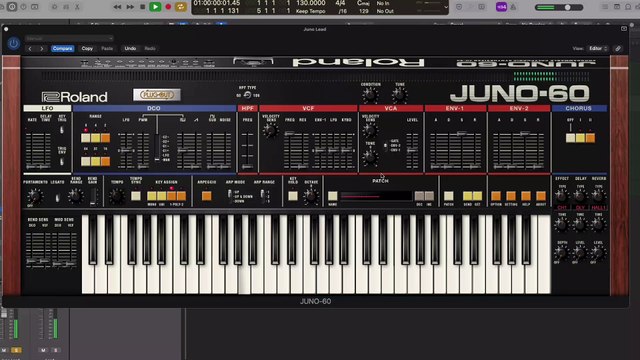Open the preset name dropdown in plug-in header
640x360 pixels.
point(69,38)
